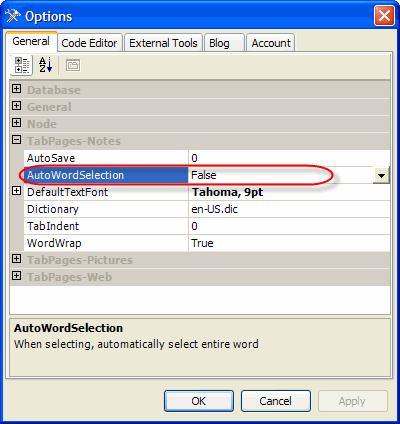Image resolution: width=400 pixels, height=424 pixels.
Task: Expand the TabPages-Pictures category
Action: [16, 259]
